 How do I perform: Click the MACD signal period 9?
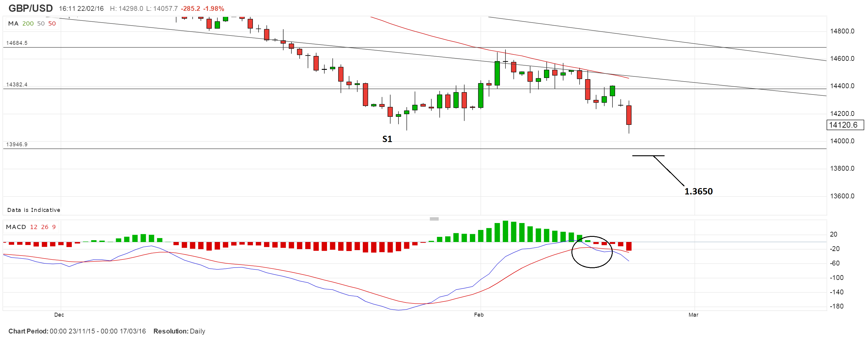pyautogui.click(x=54, y=227)
